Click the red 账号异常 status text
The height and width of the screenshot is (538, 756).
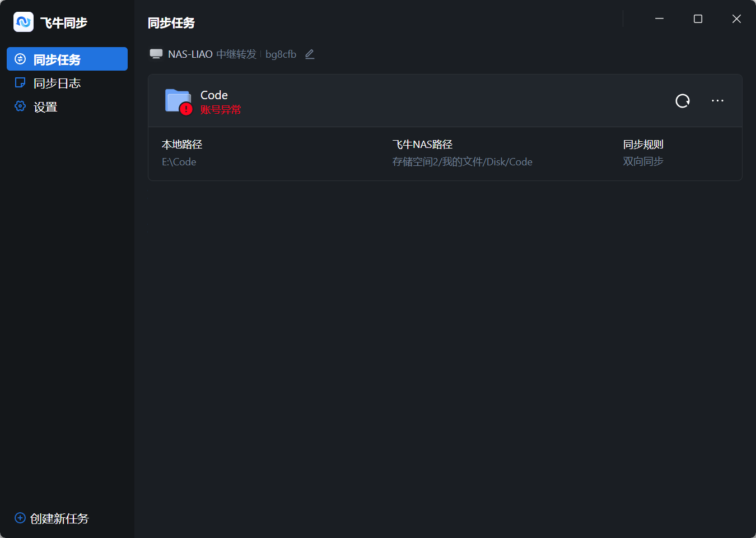pyautogui.click(x=221, y=110)
